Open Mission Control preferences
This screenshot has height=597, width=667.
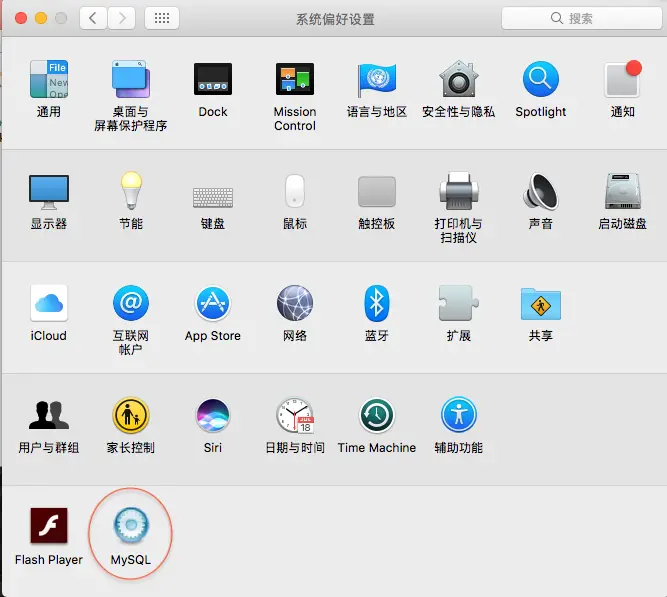tap(295, 80)
